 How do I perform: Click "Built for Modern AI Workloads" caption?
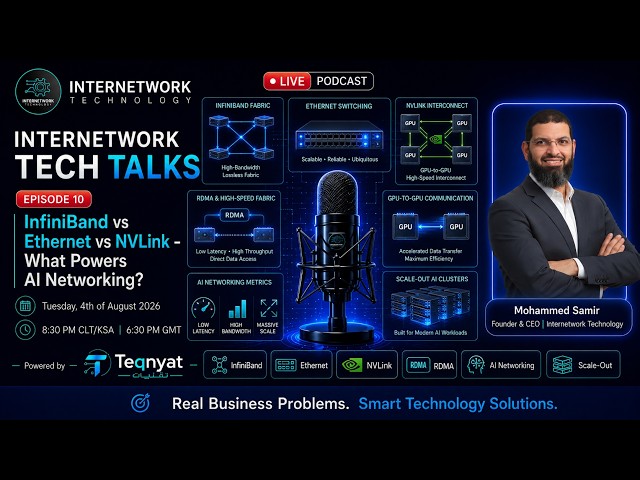pyautogui.click(x=430, y=333)
